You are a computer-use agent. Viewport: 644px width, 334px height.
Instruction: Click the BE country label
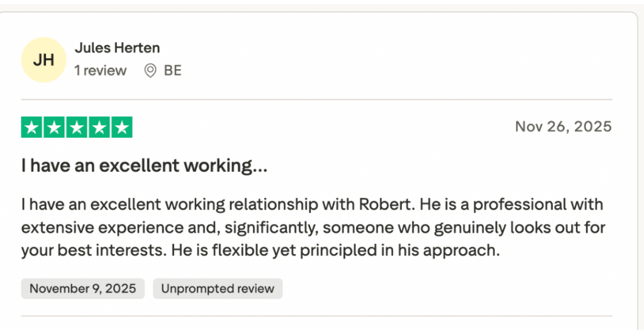pyautogui.click(x=173, y=70)
